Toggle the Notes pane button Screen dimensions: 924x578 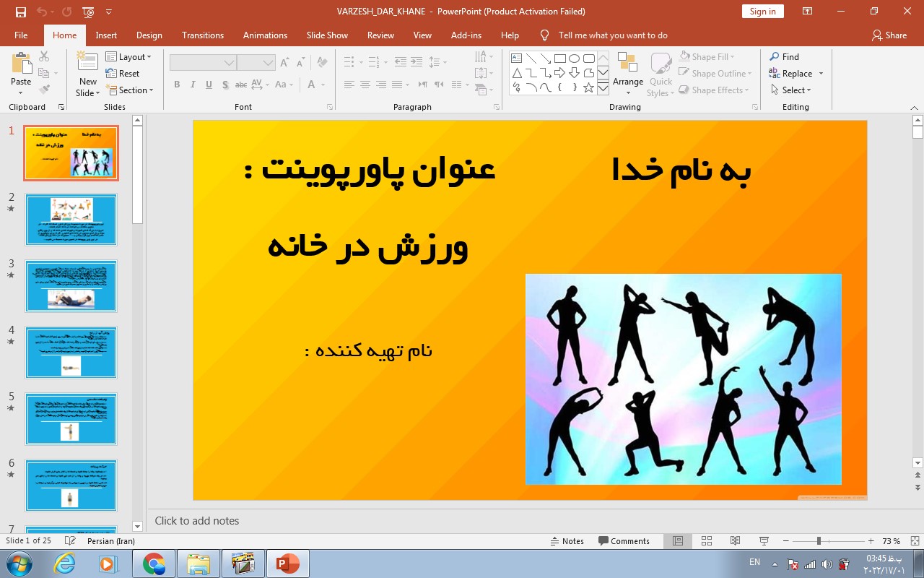567,541
